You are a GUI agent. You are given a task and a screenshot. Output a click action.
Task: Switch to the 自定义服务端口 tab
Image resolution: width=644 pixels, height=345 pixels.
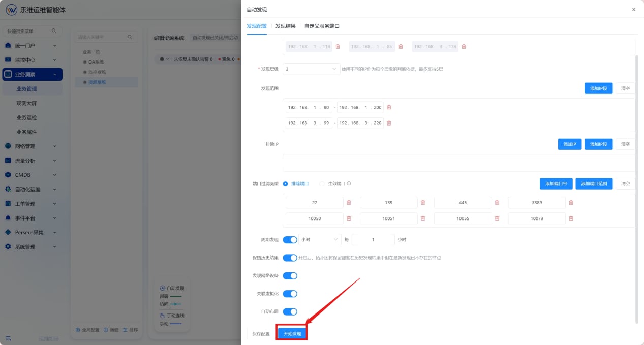point(322,26)
